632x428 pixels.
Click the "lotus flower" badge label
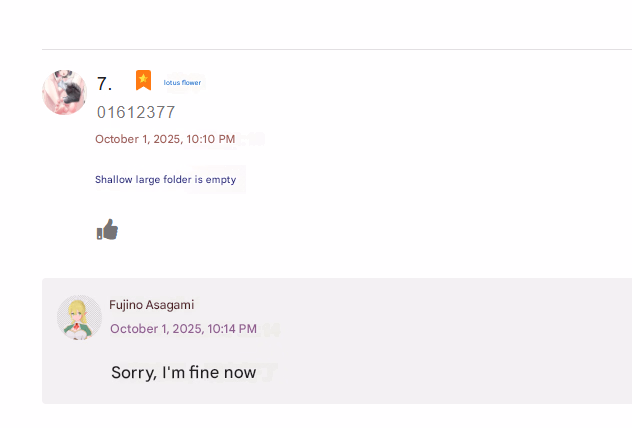click(182, 82)
